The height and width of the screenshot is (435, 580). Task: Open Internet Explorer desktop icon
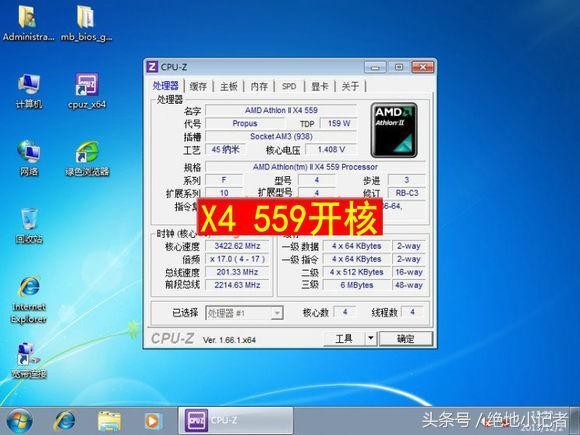pyautogui.click(x=29, y=300)
